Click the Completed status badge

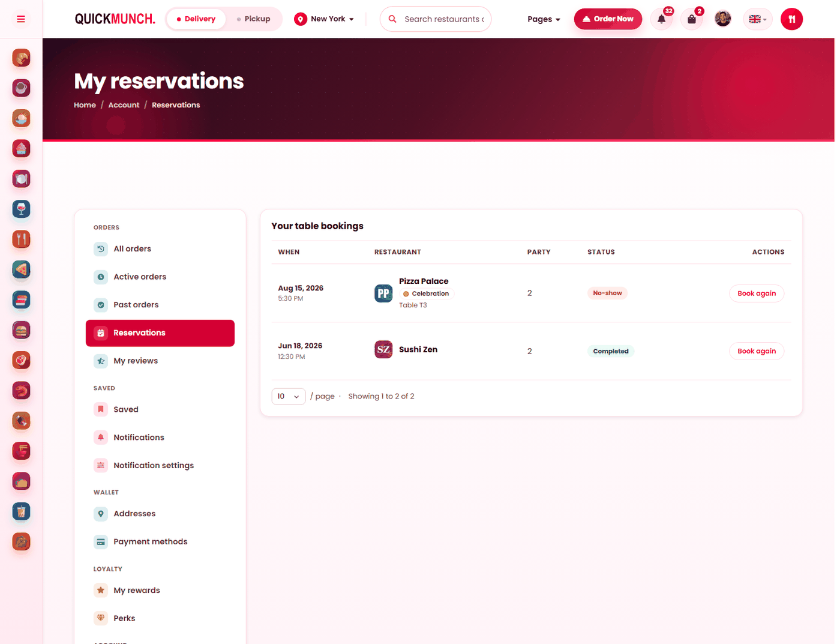611,351
